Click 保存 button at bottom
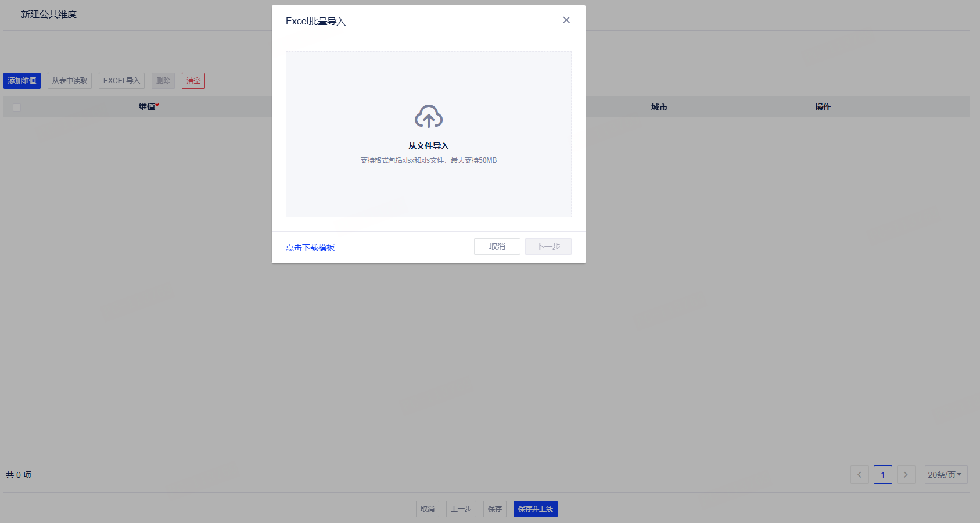This screenshot has width=980, height=523. (495, 509)
